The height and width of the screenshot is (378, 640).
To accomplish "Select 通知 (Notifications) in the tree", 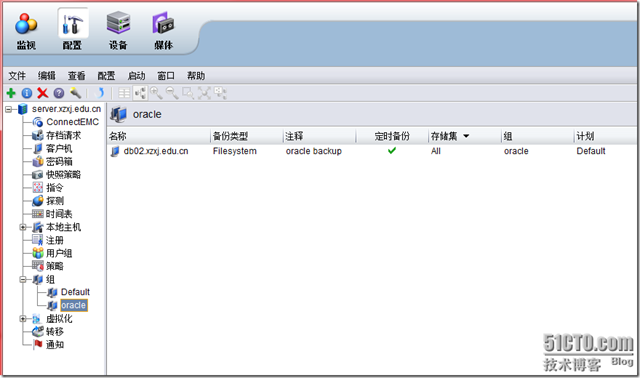I will (x=54, y=345).
